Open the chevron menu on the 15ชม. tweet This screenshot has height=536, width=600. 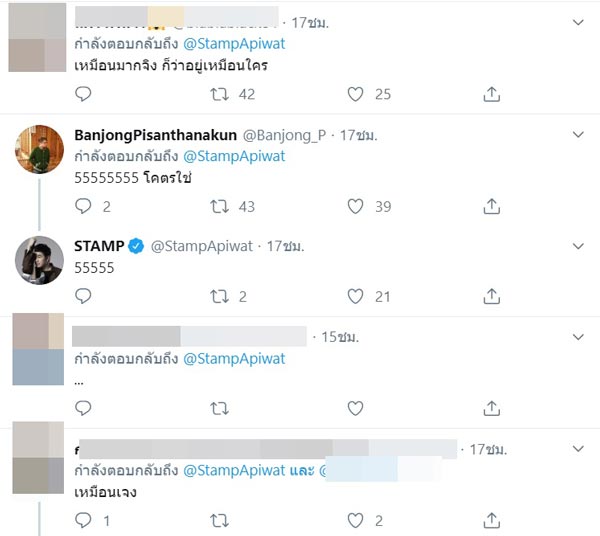pos(578,335)
